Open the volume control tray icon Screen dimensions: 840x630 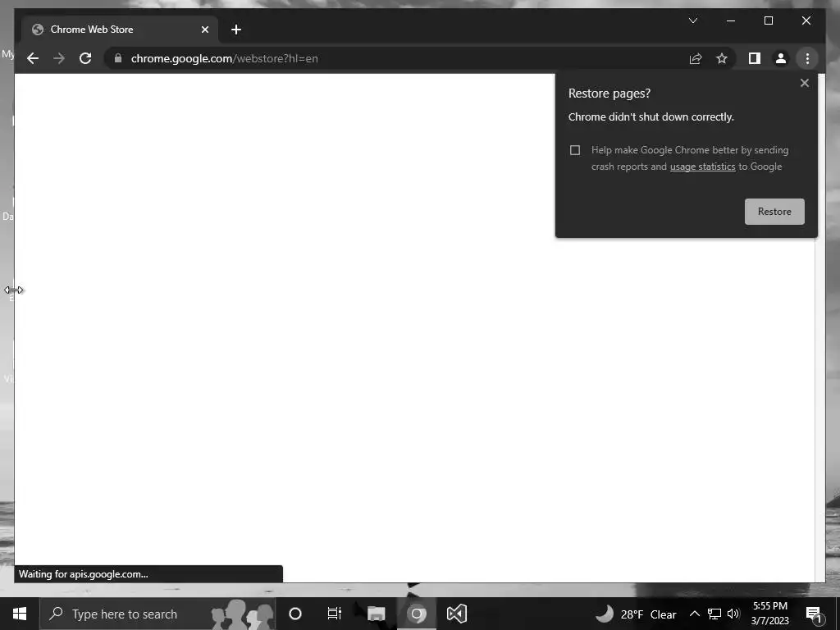pyautogui.click(x=733, y=614)
